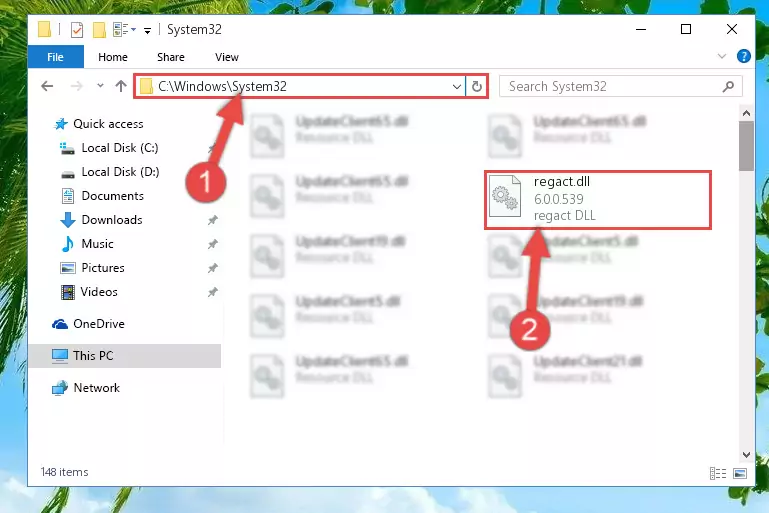Click the OneDrive cloud icon

click(60, 324)
